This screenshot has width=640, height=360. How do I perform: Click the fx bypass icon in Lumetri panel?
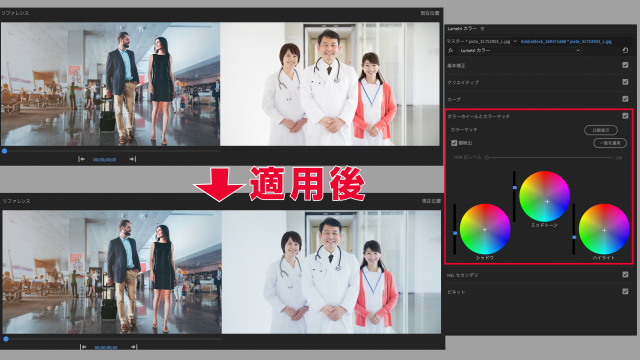(451, 50)
